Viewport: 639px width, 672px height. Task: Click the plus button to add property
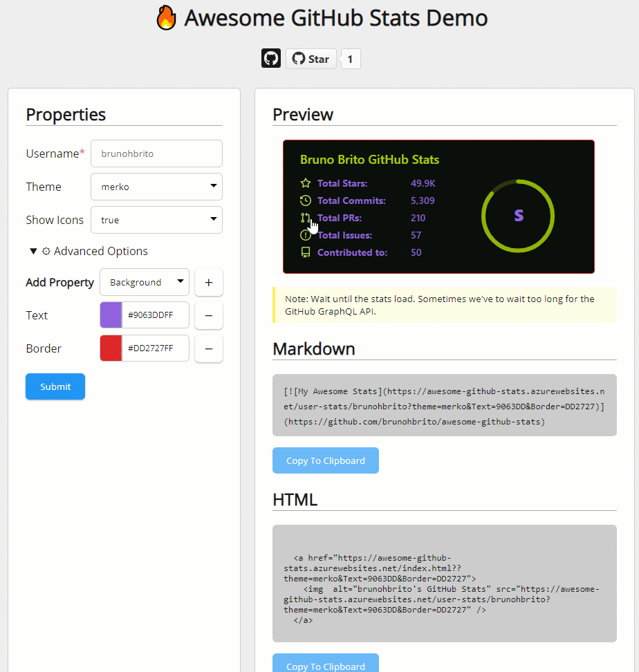(x=209, y=282)
